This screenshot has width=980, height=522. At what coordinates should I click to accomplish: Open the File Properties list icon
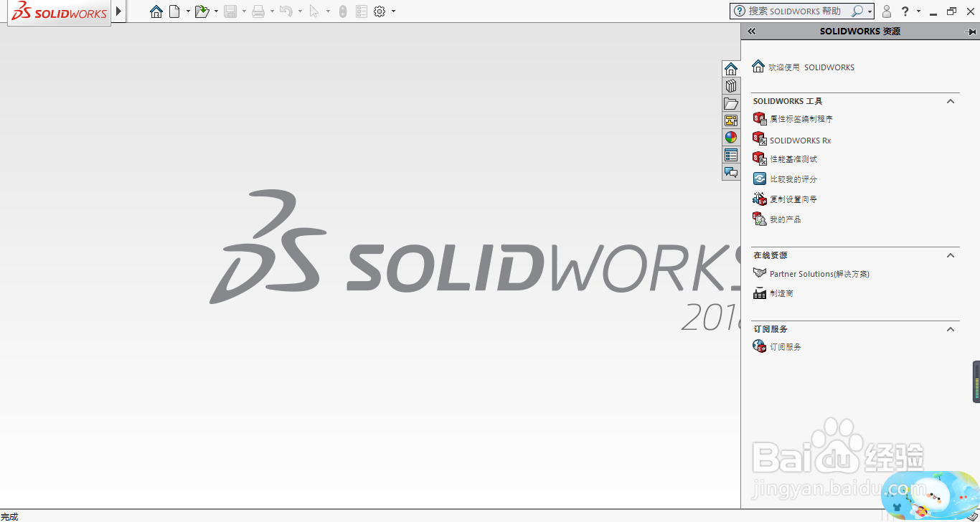coord(362,11)
